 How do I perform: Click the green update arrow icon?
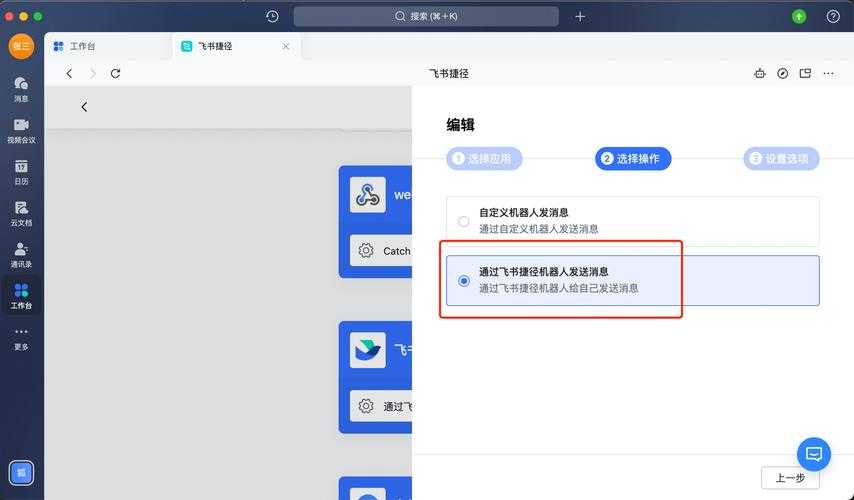tap(799, 16)
